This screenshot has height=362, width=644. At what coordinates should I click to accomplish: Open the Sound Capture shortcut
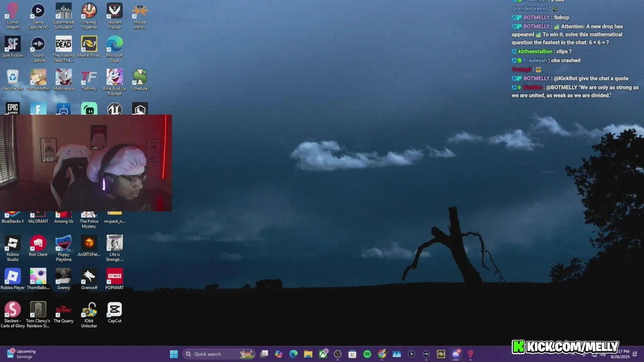pyautogui.click(x=38, y=49)
